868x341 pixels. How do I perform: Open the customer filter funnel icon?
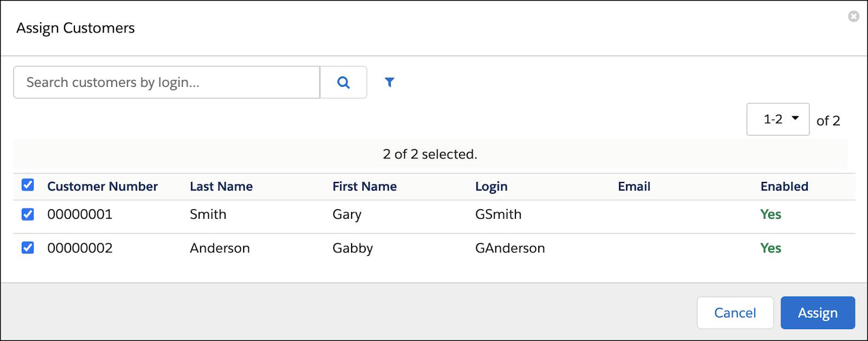pos(389,83)
